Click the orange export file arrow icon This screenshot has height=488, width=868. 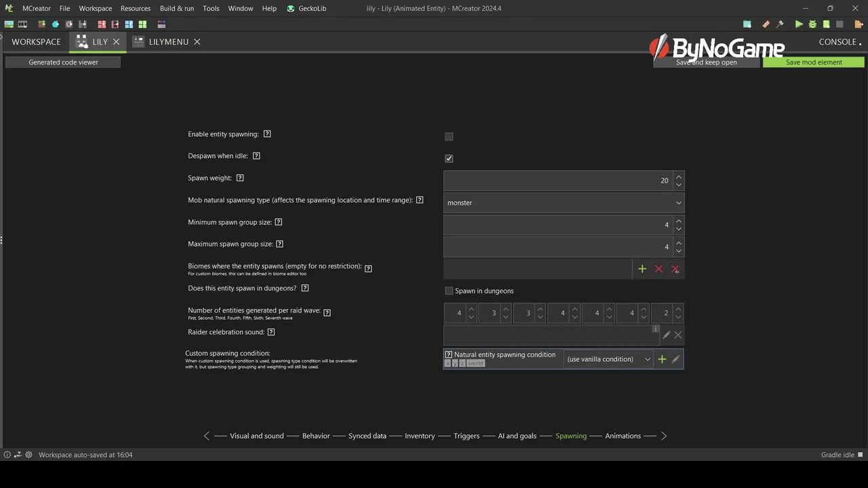coord(859,24)
